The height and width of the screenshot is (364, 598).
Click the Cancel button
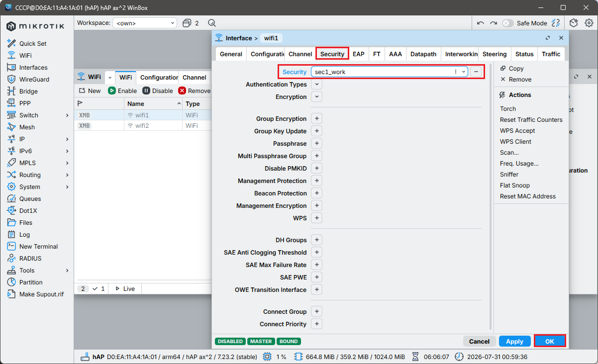[x=479, y=341]
